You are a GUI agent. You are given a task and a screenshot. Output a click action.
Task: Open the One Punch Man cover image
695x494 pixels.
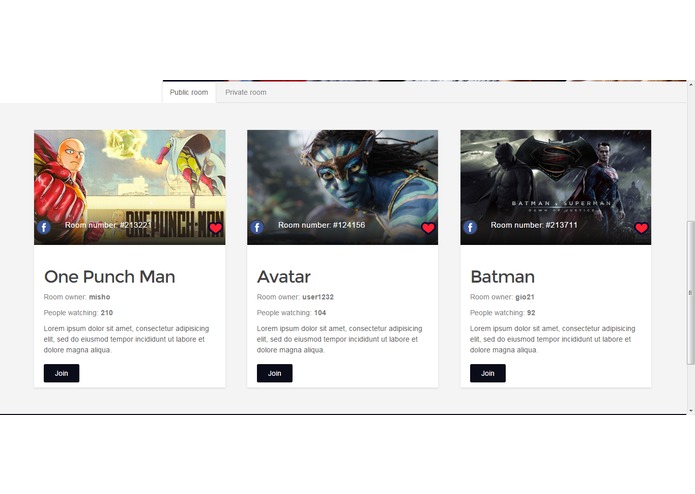tap(129, 187)
